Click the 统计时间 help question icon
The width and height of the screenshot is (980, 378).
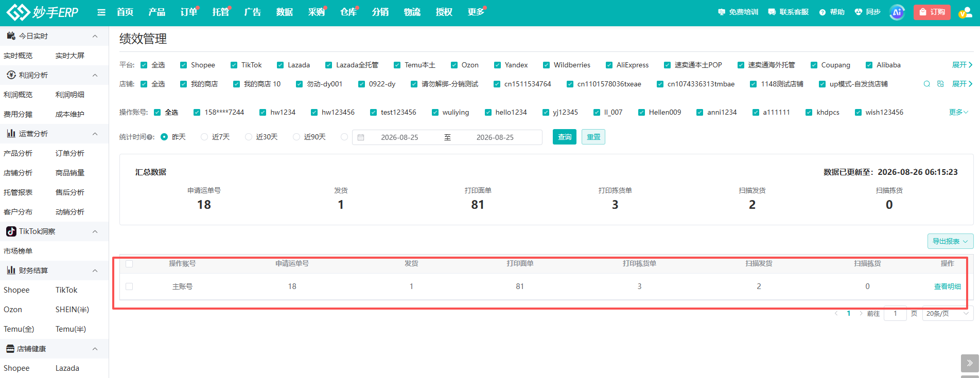point(150,137)
